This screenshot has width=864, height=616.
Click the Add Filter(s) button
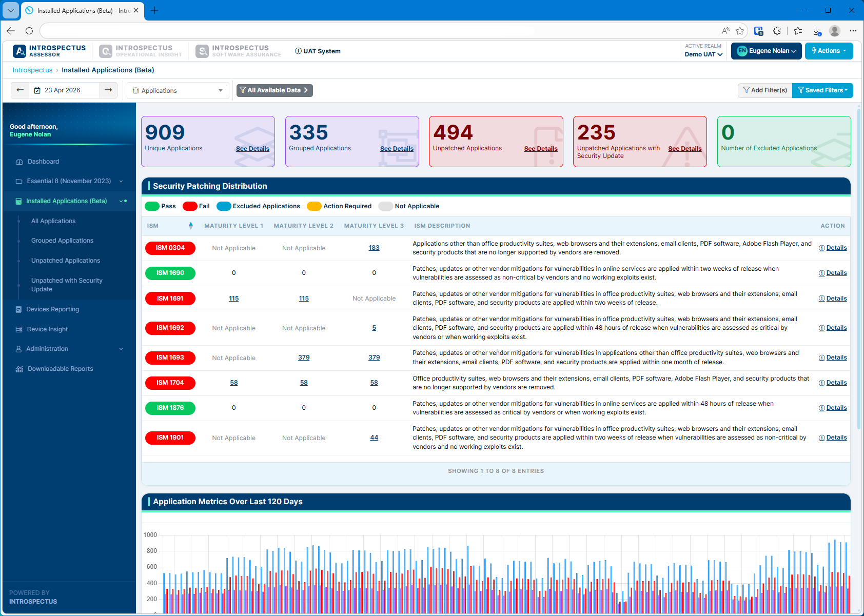765,90
